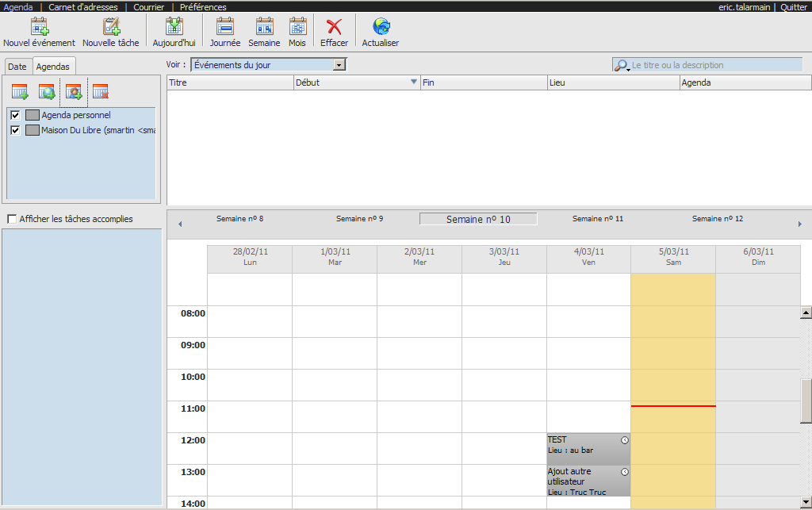Click the delete calendar icon in Agendas
This screenshot has width=812, height=510.
pos(100,92)
